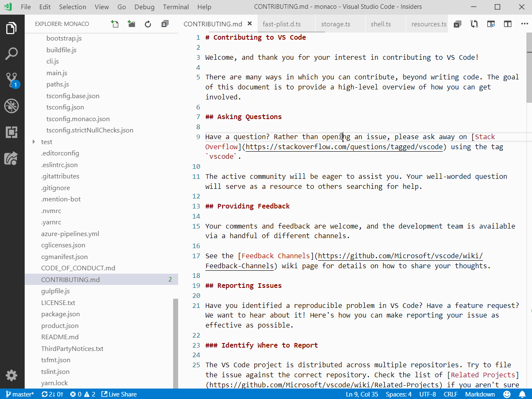Collapse all folders in the Explorer
Screen dimensions: 532x399
pos(165,24)
